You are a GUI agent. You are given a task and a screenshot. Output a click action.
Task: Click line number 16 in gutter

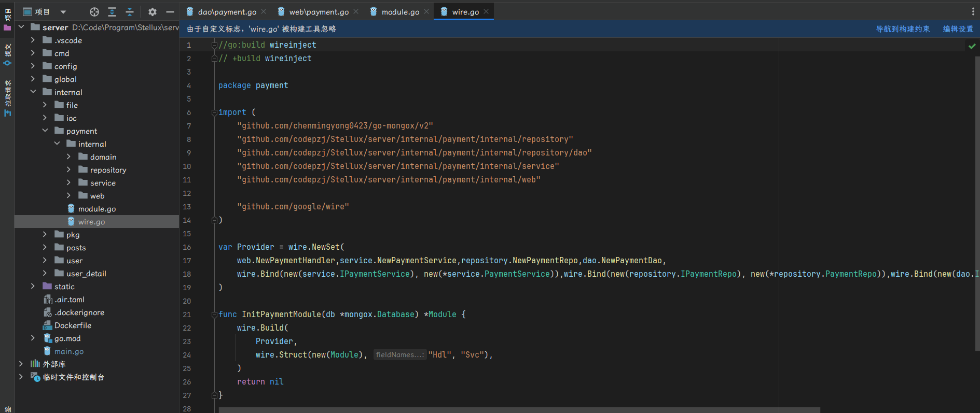(x=187, y=247)
